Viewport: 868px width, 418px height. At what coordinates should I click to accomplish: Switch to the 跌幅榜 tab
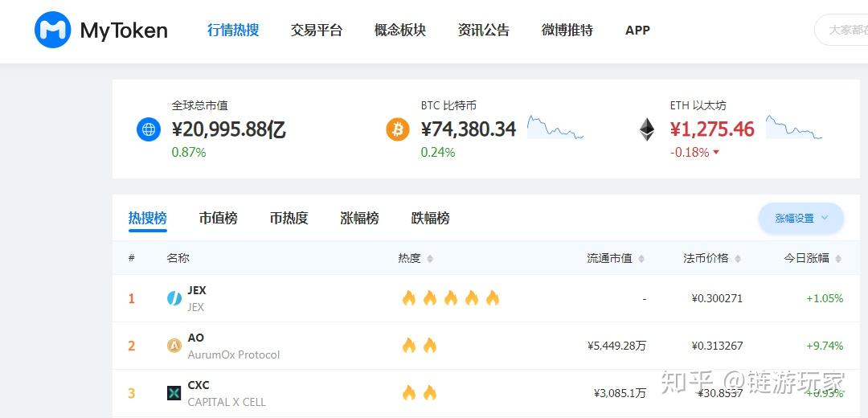click(430, 218)
